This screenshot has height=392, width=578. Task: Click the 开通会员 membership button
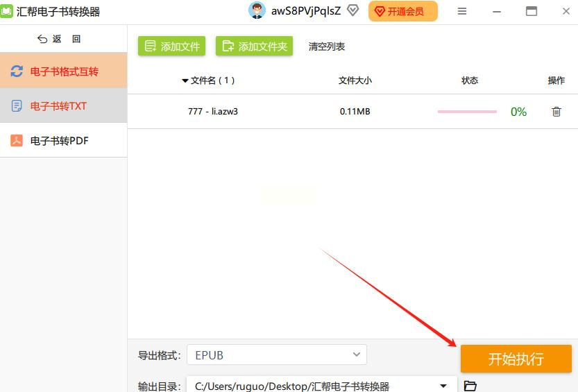coord(403,11)
